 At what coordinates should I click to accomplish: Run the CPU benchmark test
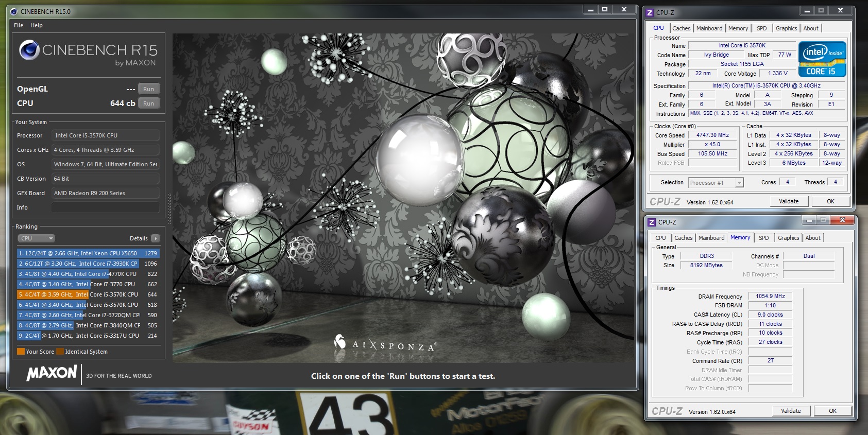click(x=149, y=103)
